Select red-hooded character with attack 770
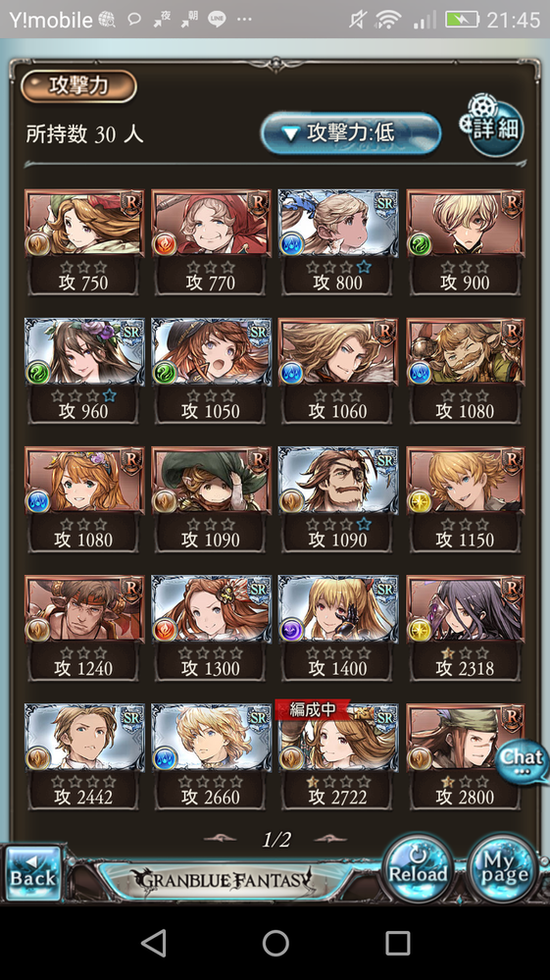The image size is (550, 980). (x=211, y=242)
